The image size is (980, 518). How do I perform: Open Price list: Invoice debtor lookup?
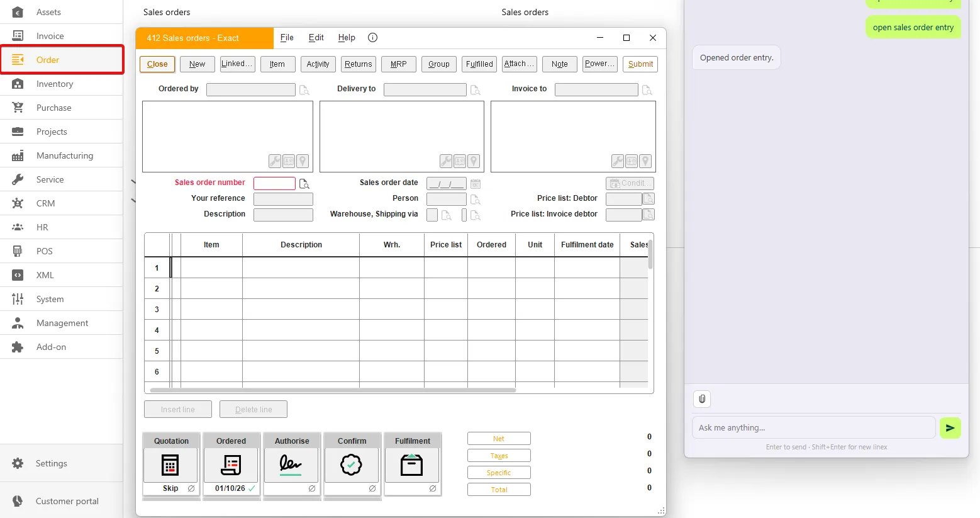coord(649,215)
